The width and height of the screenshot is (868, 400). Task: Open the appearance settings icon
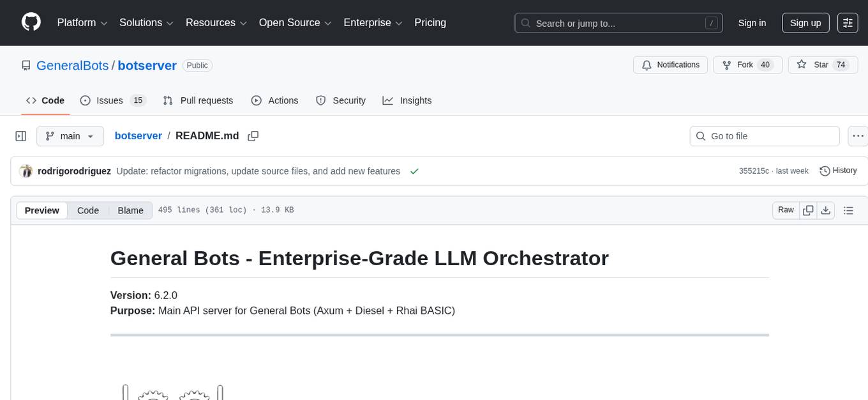(848, 23)
